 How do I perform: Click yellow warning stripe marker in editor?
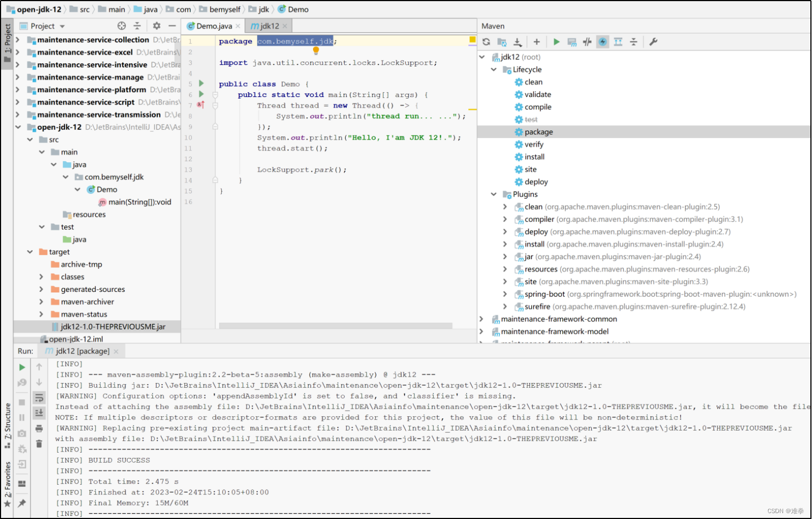coord(472,109)
